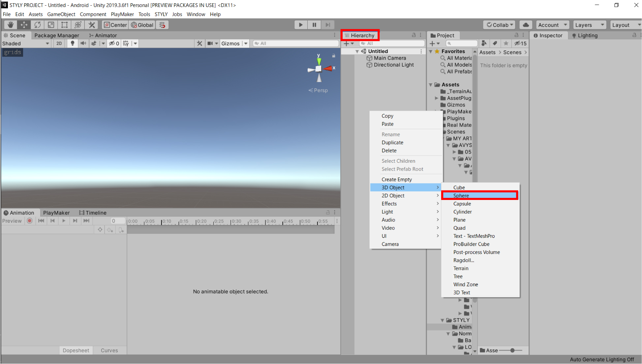
Task: Select the Rotate tool
Action: pos(38,25)
